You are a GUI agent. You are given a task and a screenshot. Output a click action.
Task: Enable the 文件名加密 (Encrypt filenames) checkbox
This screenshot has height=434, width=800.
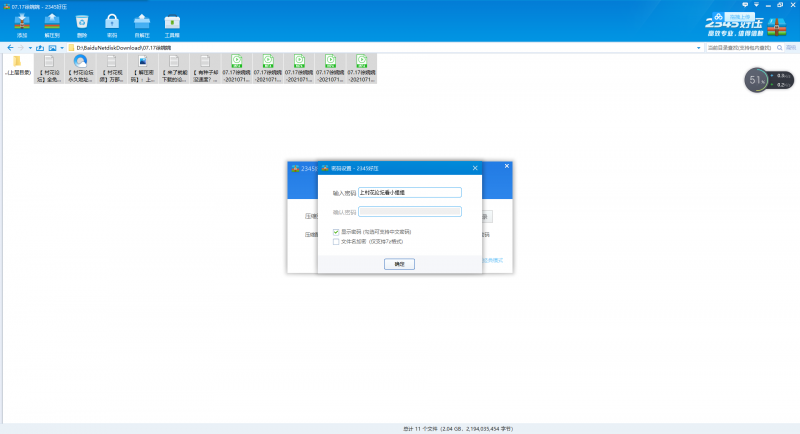pyautogui.click(x=336, y=241)
